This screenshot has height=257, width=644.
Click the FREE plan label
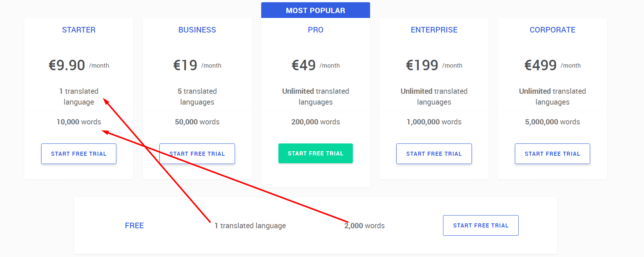[x=134, y=226]
